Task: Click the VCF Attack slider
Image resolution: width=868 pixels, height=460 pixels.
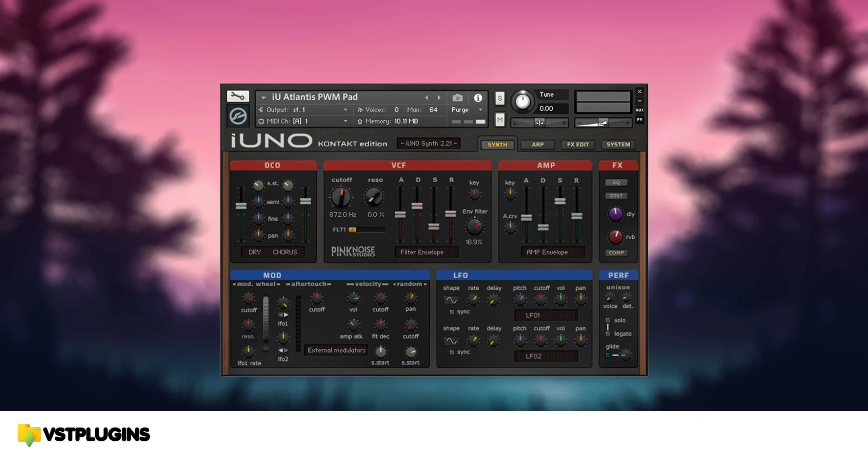Action: coord(400,214)
